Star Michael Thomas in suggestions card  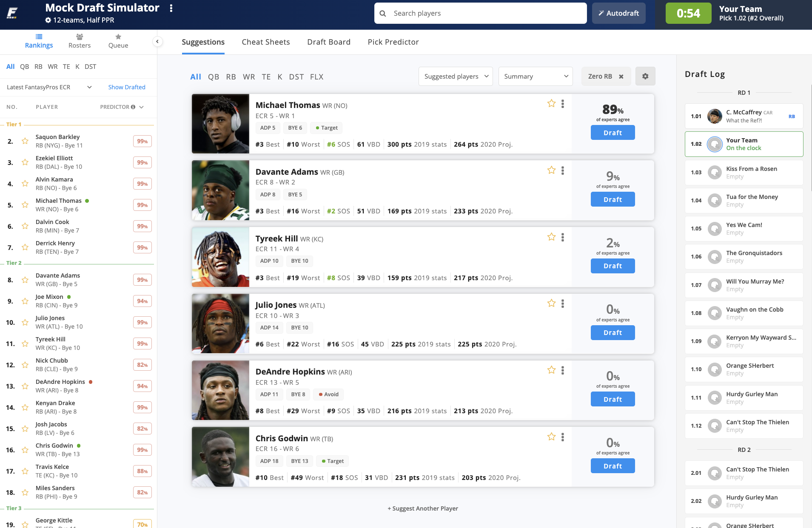pos(552,103)
